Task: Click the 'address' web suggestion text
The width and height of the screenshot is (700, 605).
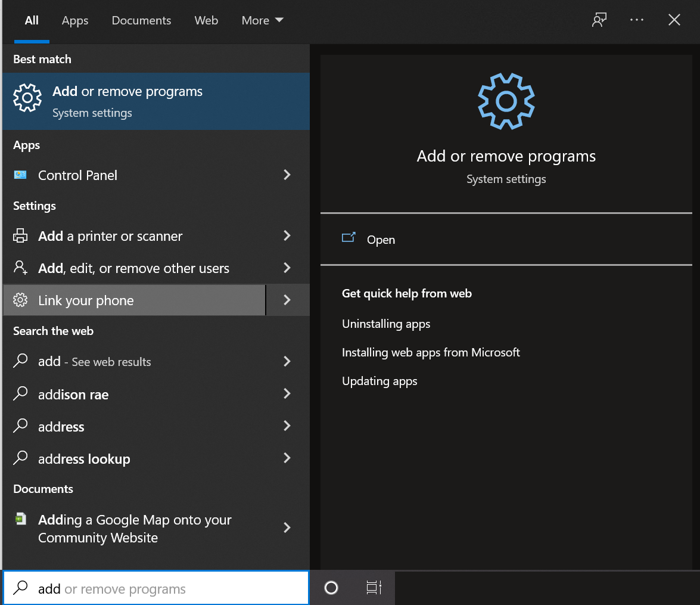Action: [61, 427]
